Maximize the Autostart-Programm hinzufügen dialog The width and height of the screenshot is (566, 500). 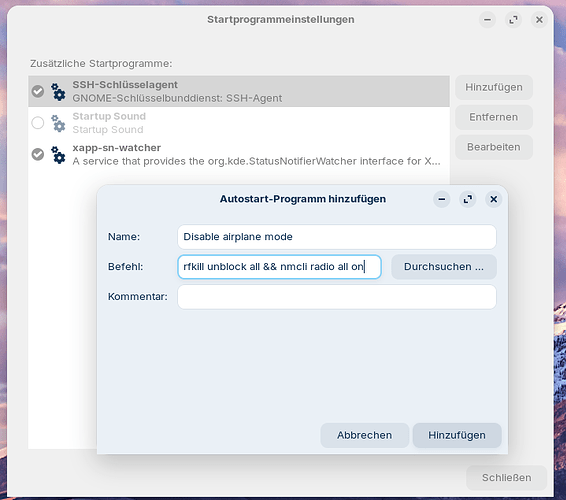(x=467, y=199)
